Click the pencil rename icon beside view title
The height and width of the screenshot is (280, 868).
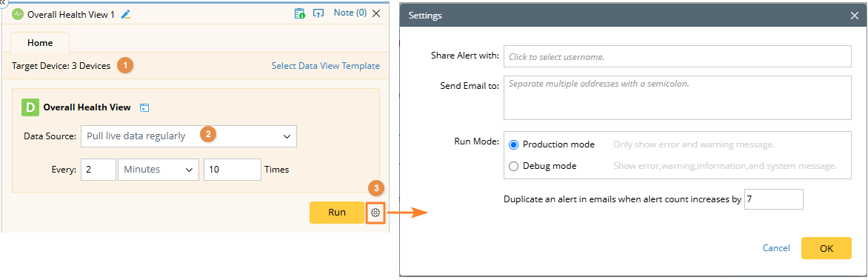tap(126, 14)
